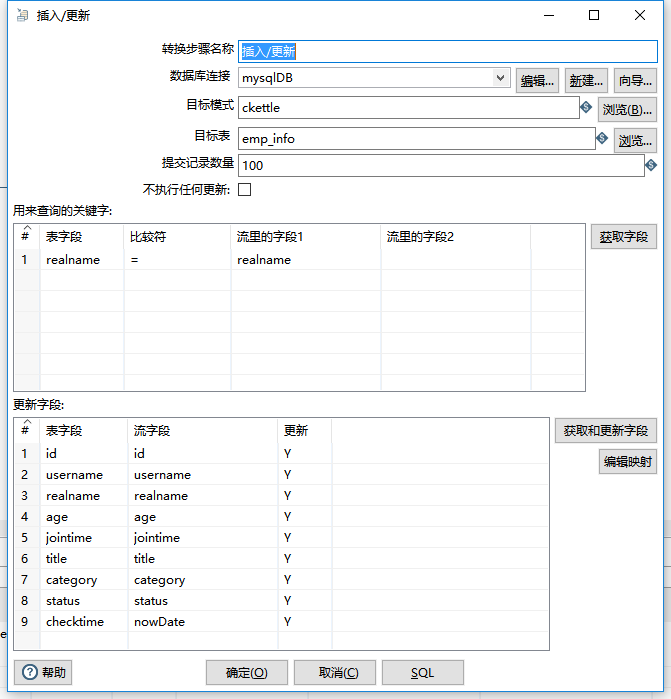The image size is (671, 699).
Task: Click the 获取字段 button
Action: coord(624,237)
